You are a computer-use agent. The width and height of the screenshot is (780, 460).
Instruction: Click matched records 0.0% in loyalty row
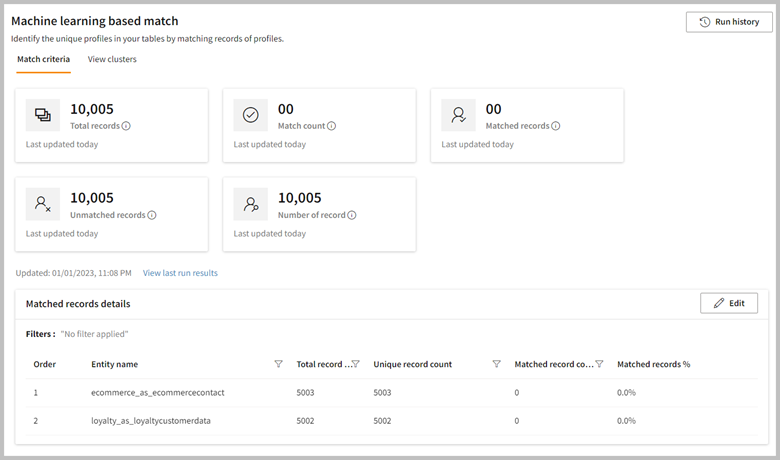626,421
